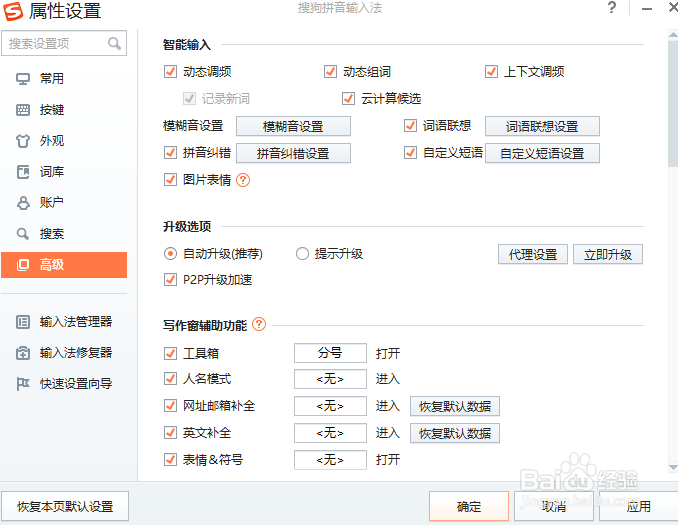Click the person icon next to 账户
This screenshot has height=525, width=678.
point(23,203)
